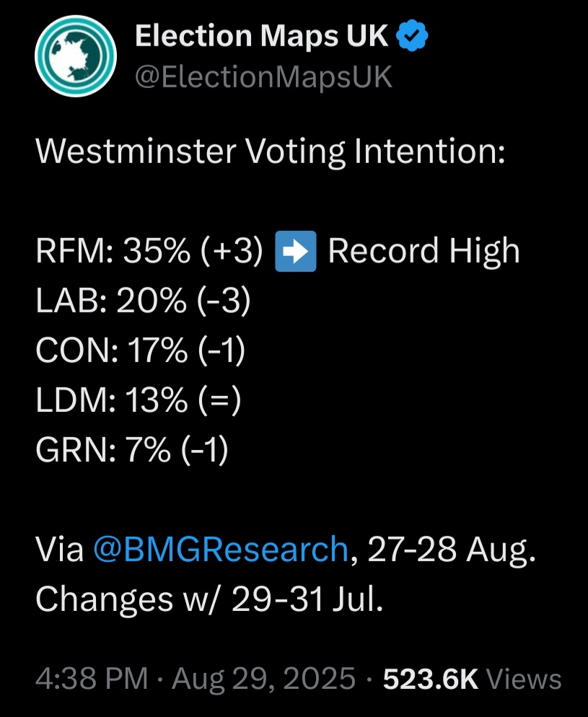Select the Changes w/ 29-31 Jul. text
Viewport: 588px width, 717px height.
tap(209, 599)
